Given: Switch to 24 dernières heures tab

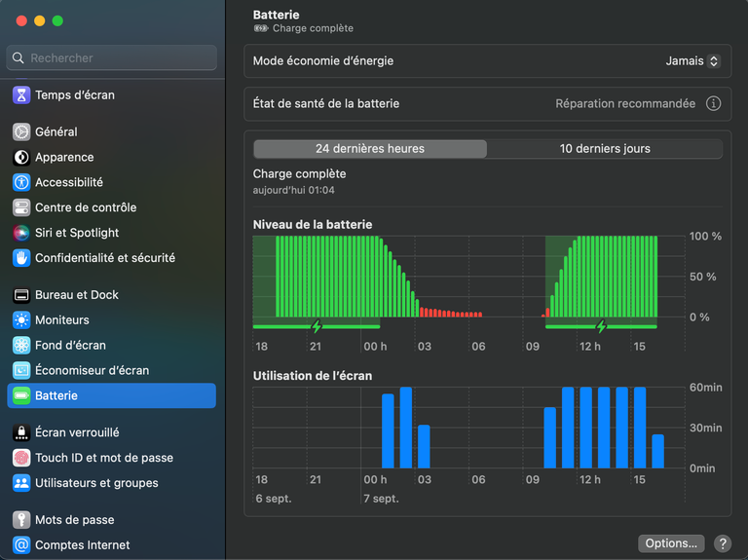Looking at the screenshot, I should pyautogui.click(x=370, y=149).
